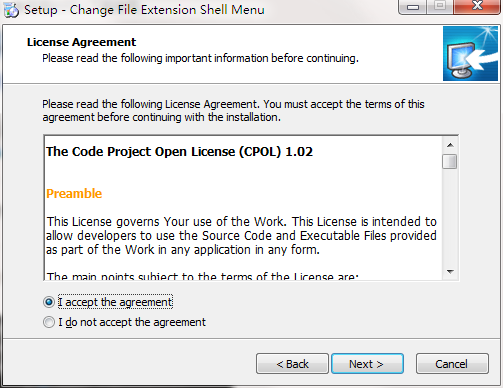Image resolution: width=503 pixels, height=388 pixels.
Task: Go back with the "< Back" button
Action: 292,364
